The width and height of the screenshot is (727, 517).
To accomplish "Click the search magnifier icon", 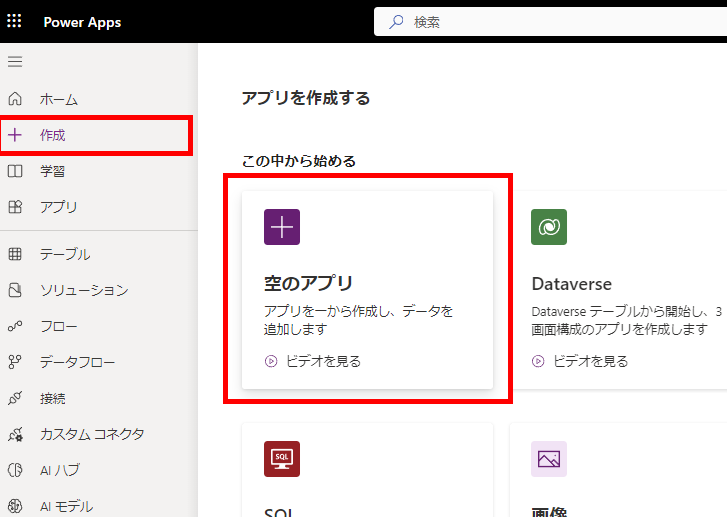I will 396,22.
